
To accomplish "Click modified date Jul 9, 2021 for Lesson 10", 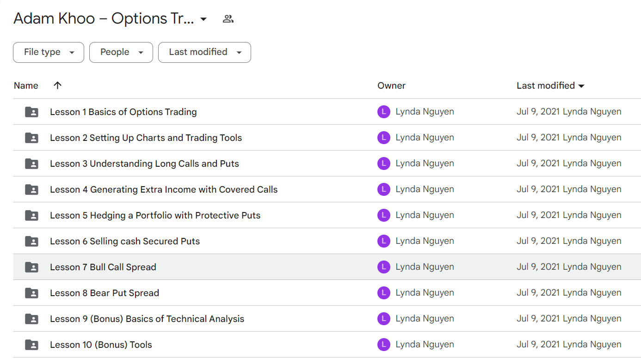I will point(538,345).
